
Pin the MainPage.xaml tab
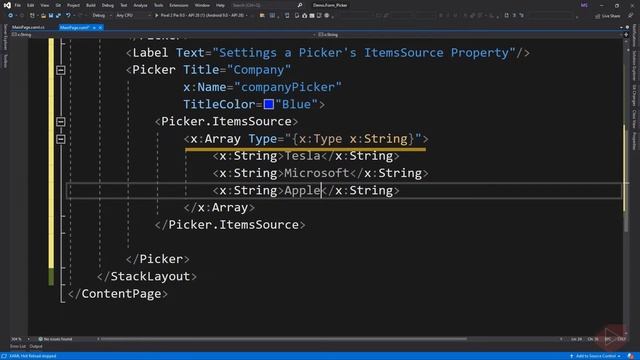point(94,27)
